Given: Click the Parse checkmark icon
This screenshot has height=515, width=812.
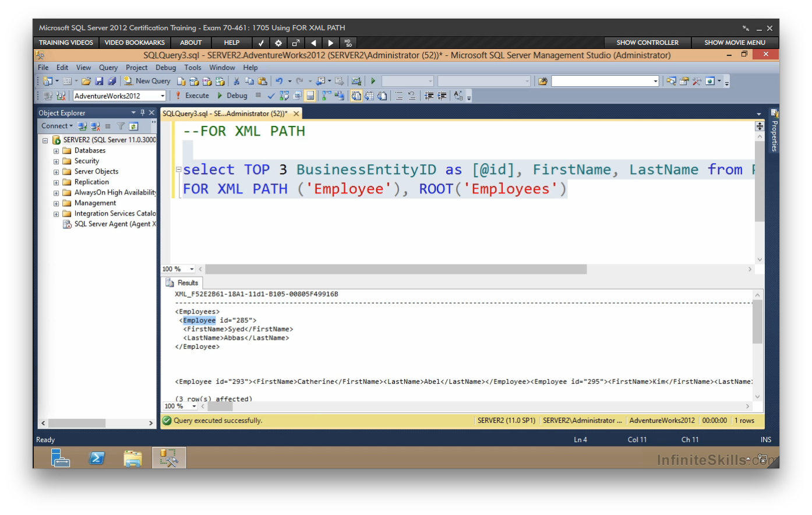Looking at the screenshot, I should coord(271,96).
